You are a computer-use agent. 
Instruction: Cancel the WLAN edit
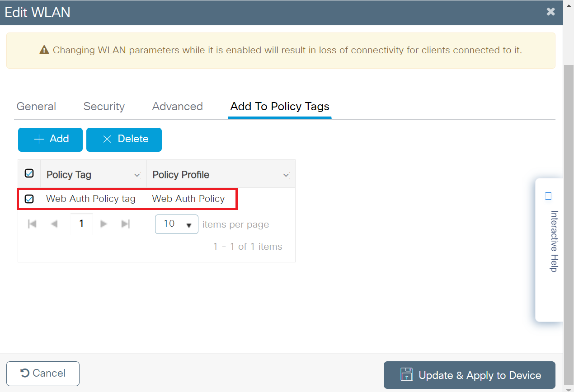[43, 373]
